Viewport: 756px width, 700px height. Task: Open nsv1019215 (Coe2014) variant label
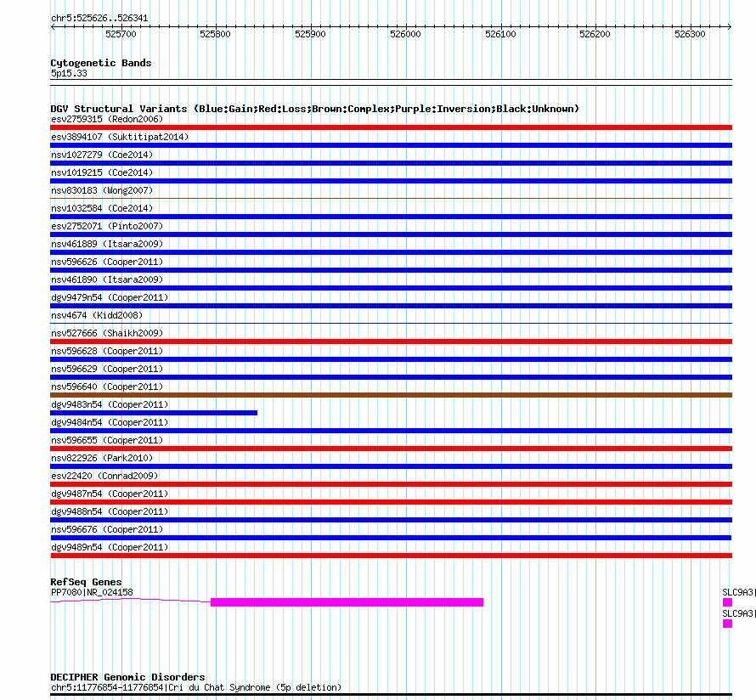pos(102,172)
